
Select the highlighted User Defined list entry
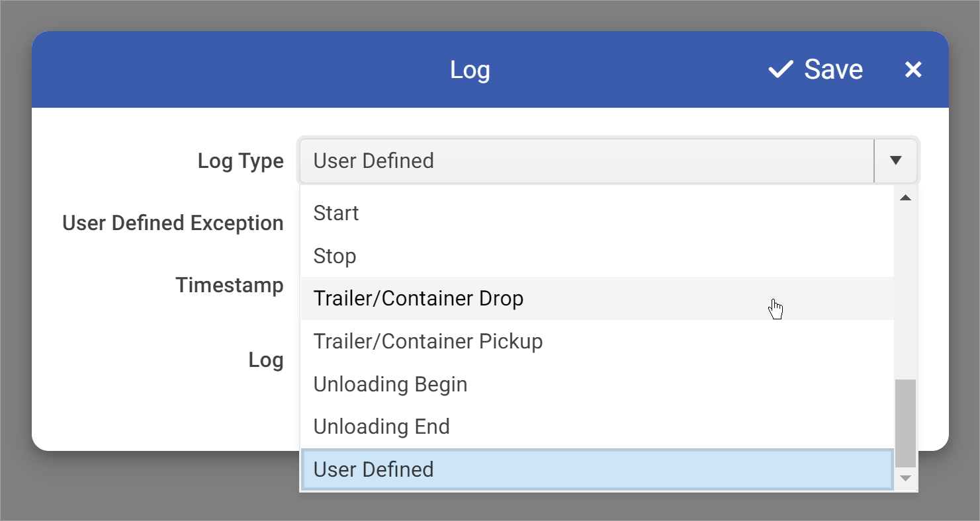[597, 469]
